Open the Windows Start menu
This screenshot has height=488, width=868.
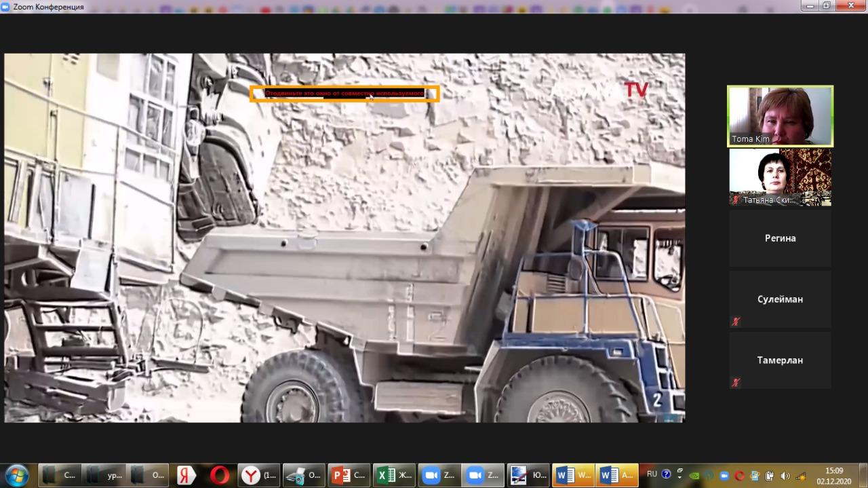(x=16, y=475)
